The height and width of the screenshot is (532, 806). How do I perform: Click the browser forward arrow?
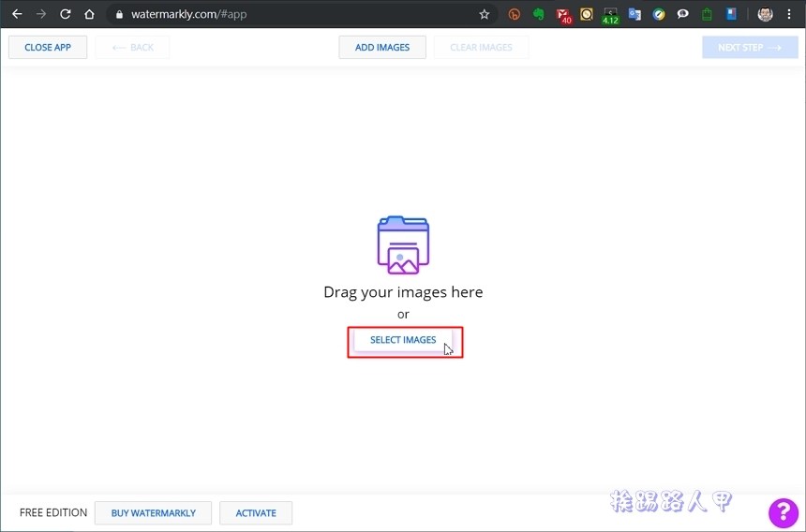pos(41,14)
